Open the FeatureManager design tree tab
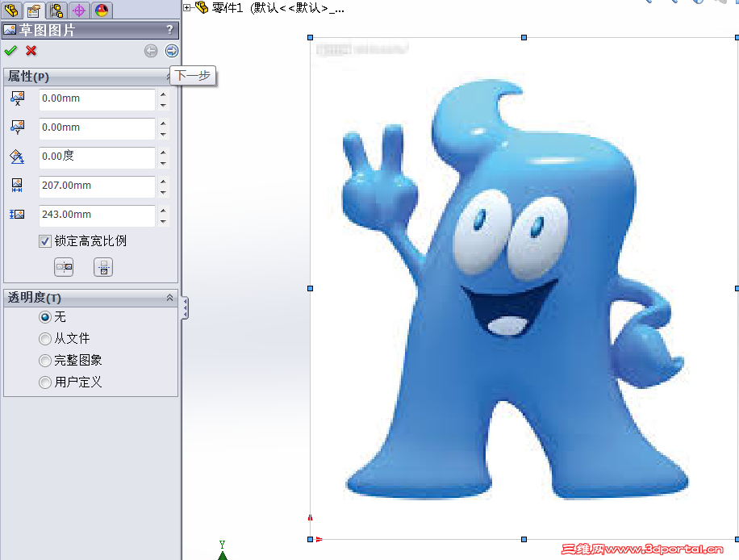This screenshot has width=739, height=560. pyautogui.click(x=10, y=10)
